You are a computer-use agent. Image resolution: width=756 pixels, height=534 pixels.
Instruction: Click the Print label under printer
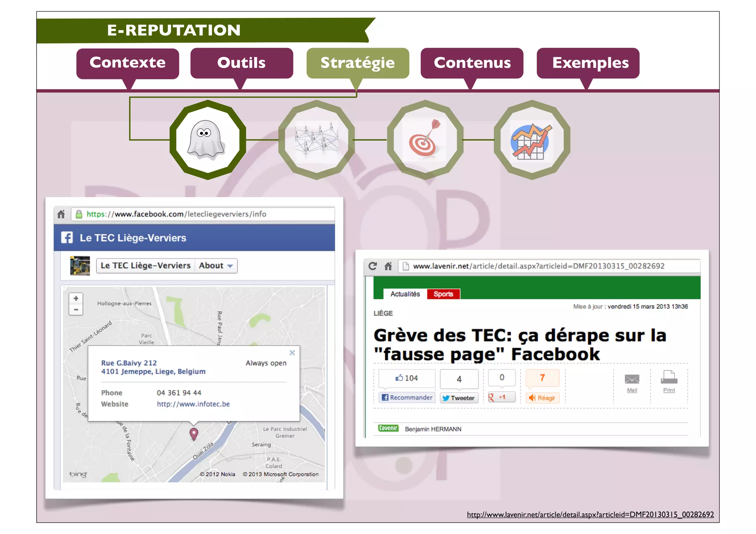point(669,390)
